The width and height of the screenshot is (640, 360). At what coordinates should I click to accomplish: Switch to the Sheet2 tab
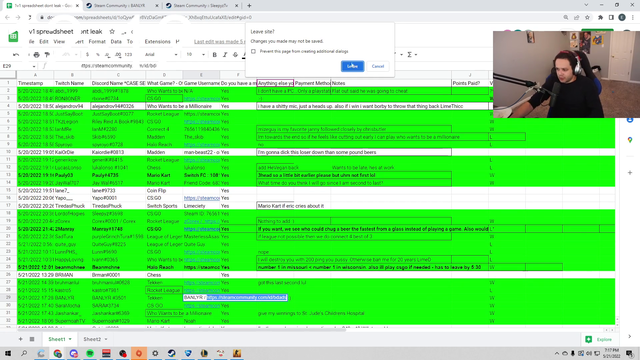pos(92,339)
